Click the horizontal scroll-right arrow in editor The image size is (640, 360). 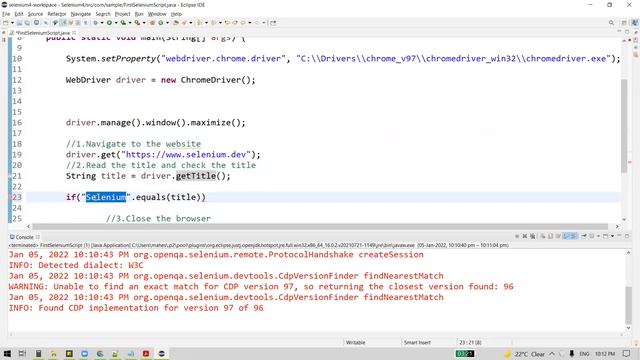(x=617, y=226)
